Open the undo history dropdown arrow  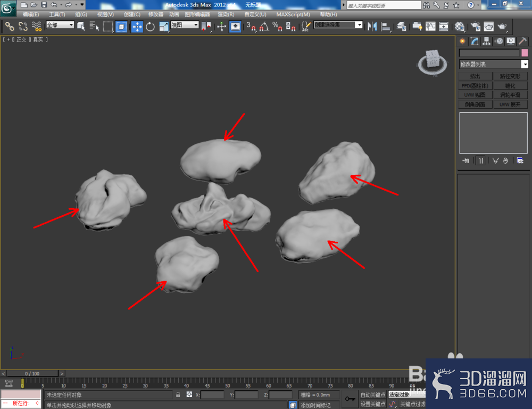coord(61,5)
